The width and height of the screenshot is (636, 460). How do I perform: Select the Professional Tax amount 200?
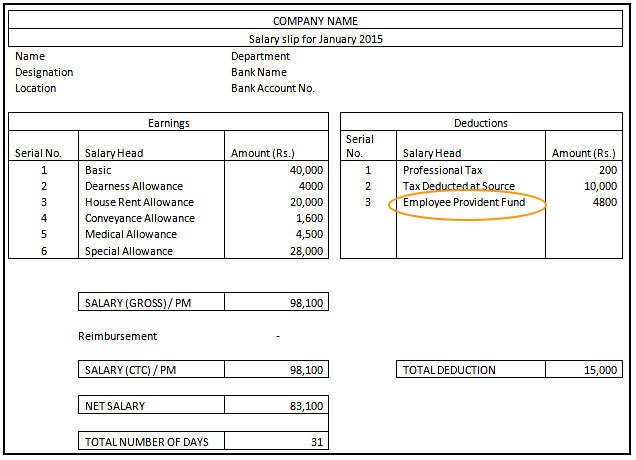point(606,170)
